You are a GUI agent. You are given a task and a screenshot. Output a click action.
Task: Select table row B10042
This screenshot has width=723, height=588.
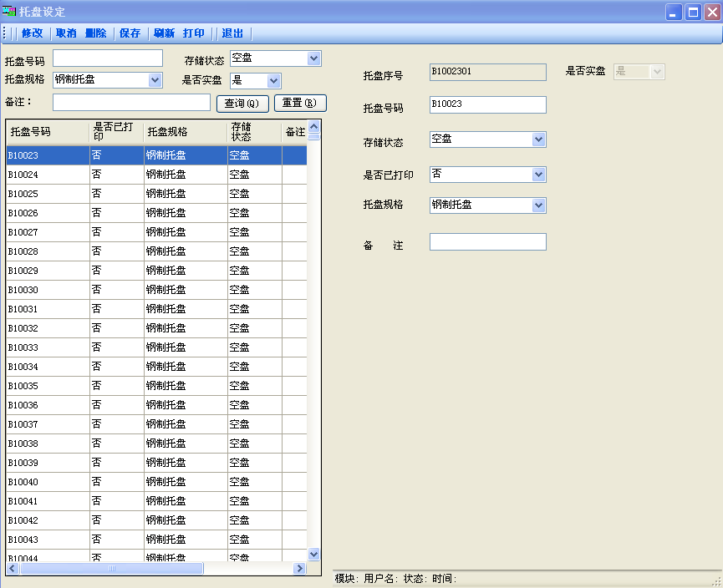(x=157, y=520)
